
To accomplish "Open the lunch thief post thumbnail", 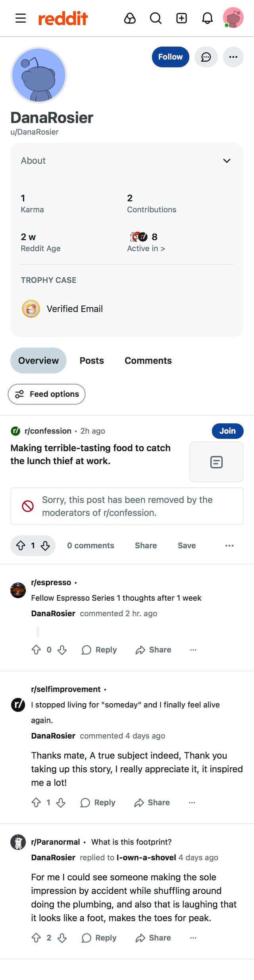I will (216, 462).
